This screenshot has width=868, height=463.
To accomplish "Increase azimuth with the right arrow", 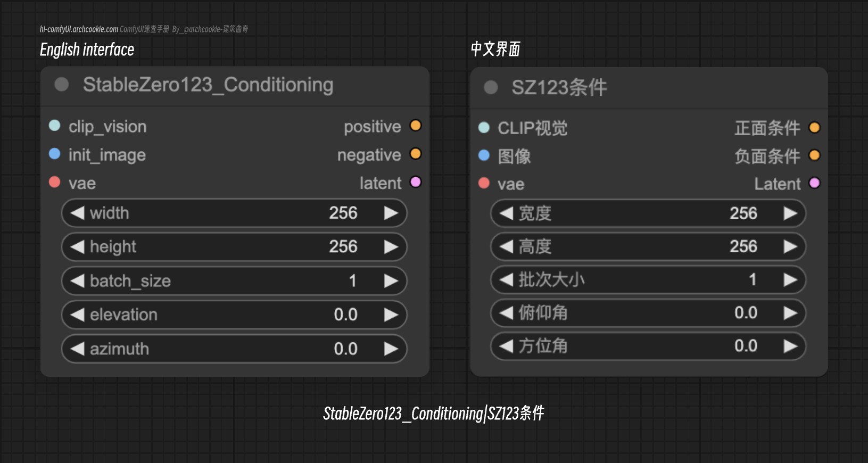I will [391, 349].
